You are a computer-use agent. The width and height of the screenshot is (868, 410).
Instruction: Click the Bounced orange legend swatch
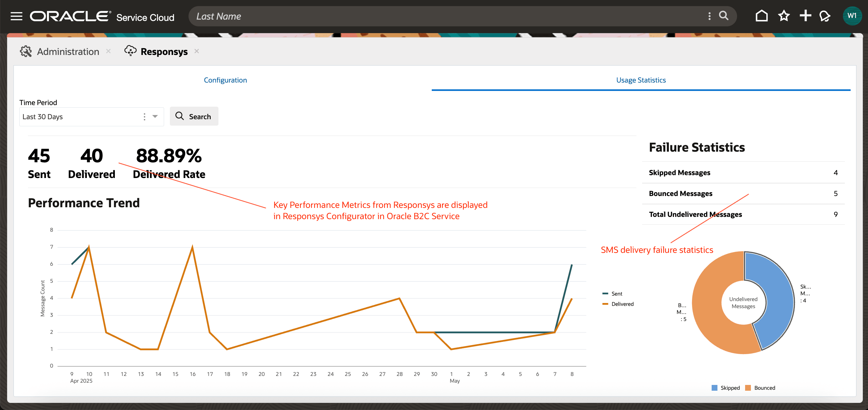tap(748, 388)
